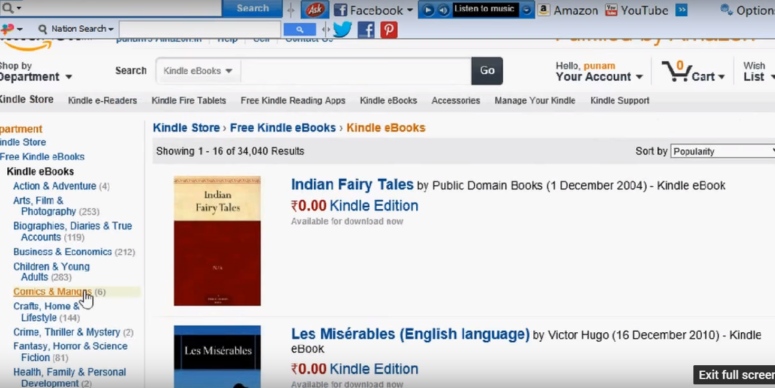775x388 pixels.
Task: Open Facebook toolbar dropdown arrow
Action: pyautogui.click(x=410, y=10)
